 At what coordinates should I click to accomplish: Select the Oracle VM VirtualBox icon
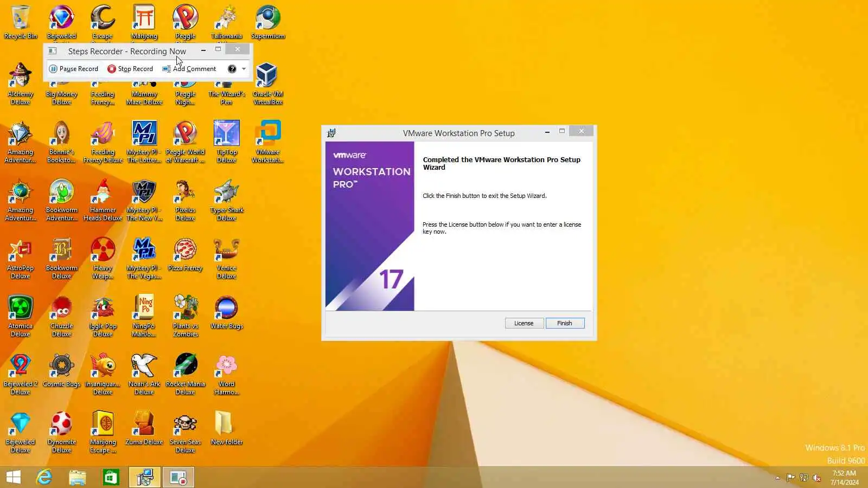coord(268,84)
